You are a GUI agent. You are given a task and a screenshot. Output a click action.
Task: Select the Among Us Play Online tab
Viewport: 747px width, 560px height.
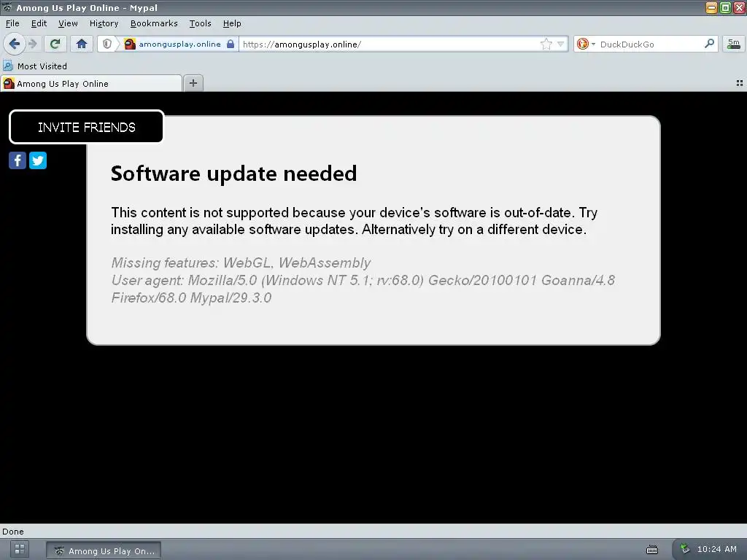91,84
